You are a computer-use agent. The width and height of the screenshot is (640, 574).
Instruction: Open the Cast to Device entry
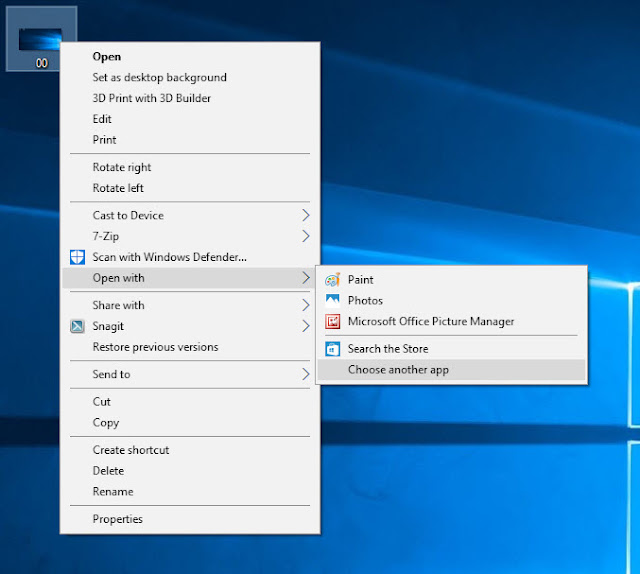coord(190,215)
